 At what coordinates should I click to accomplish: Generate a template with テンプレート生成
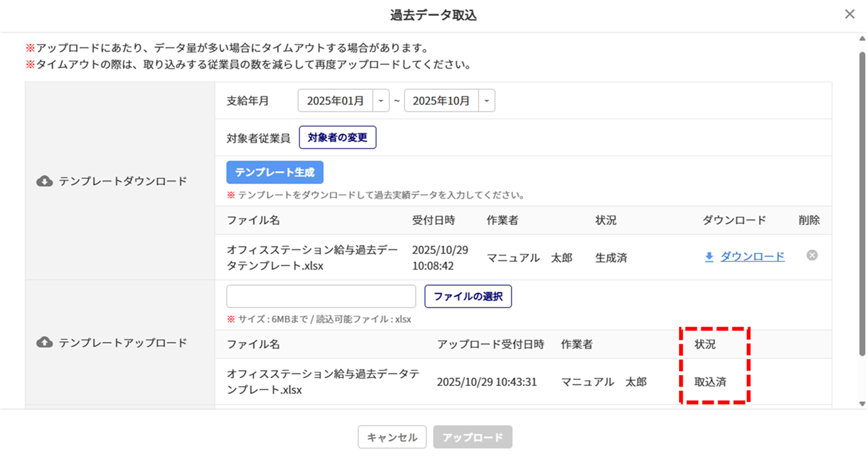pyautogui.click(x=275, y=173)
